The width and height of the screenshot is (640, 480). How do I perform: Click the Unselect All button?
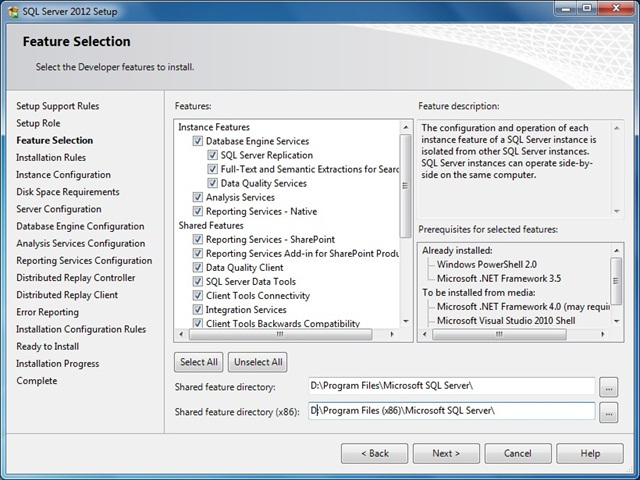[x=258, y=362]
